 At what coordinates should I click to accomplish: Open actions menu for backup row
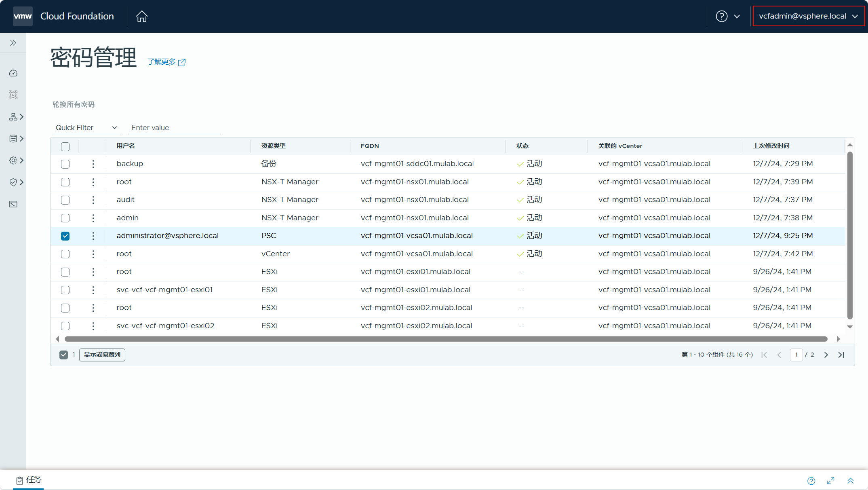pyautogui.click(x=93, y=164)
